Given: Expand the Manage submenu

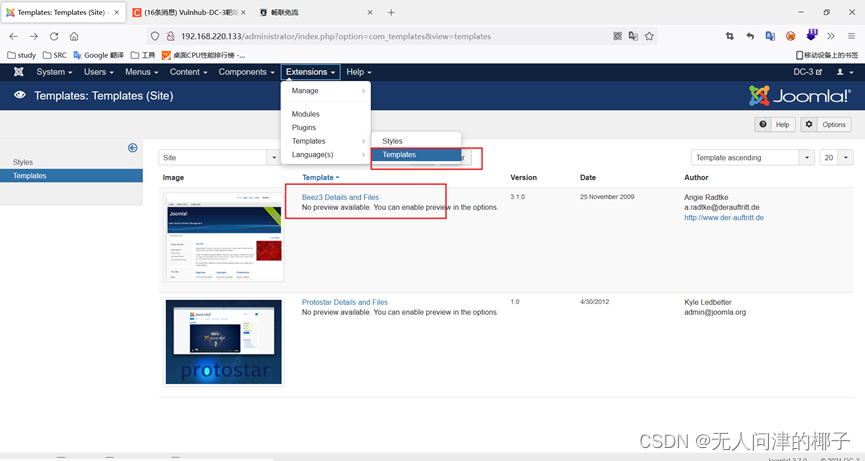Looking at the screenshot, I should pyautogui.click(x=325, y=90).
